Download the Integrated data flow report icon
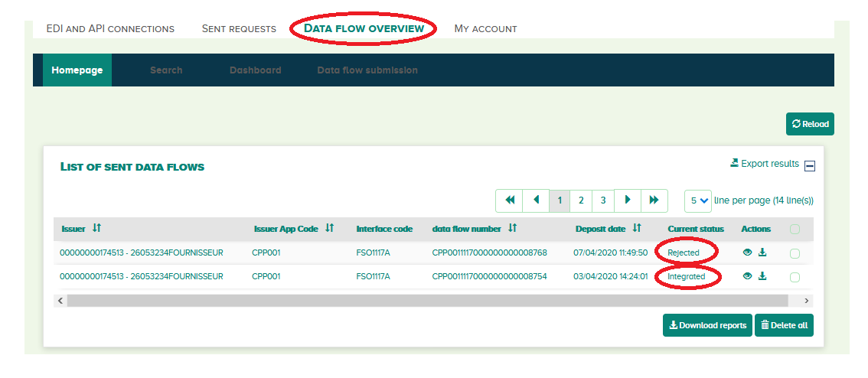The image size is (868, 378). [762, 276]
